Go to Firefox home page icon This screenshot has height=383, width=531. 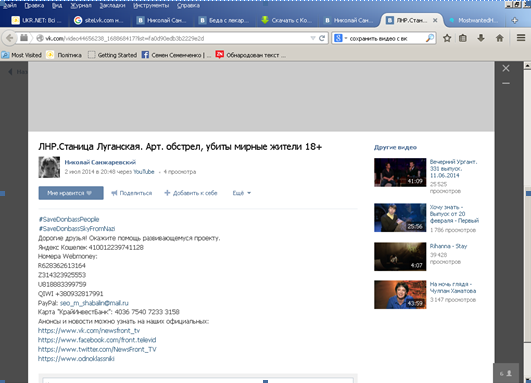(500, 38)
